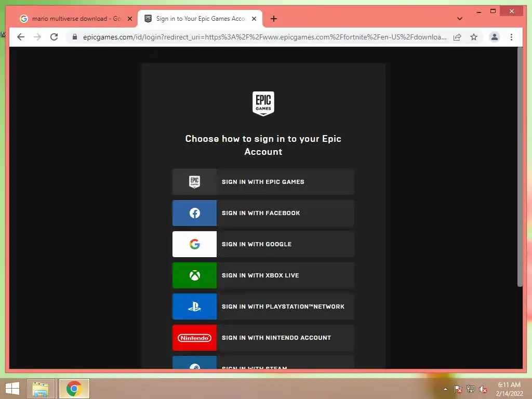Click the small Epic icon in sign-in button
Viewport: 532px width, 399px height.
(x=194, y=182)
